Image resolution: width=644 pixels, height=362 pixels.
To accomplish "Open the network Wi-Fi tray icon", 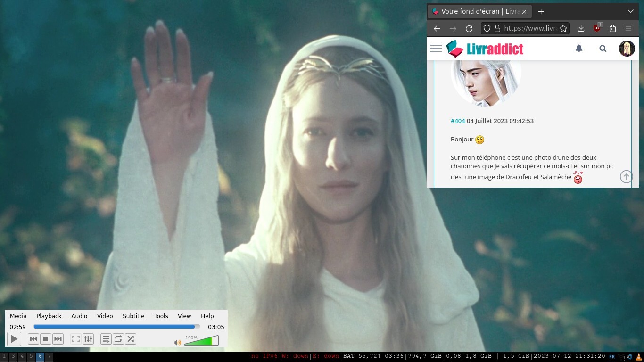I will pos(621,357).
